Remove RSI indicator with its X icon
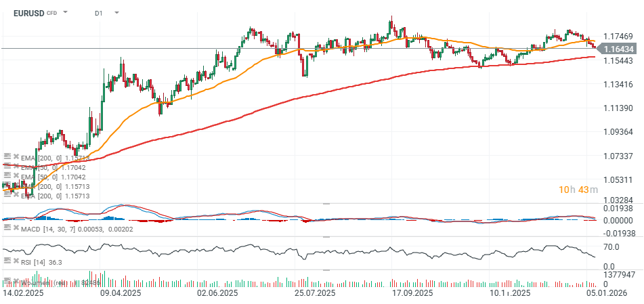This screenshot has height=304, width=644. click(x=16, y=261)
